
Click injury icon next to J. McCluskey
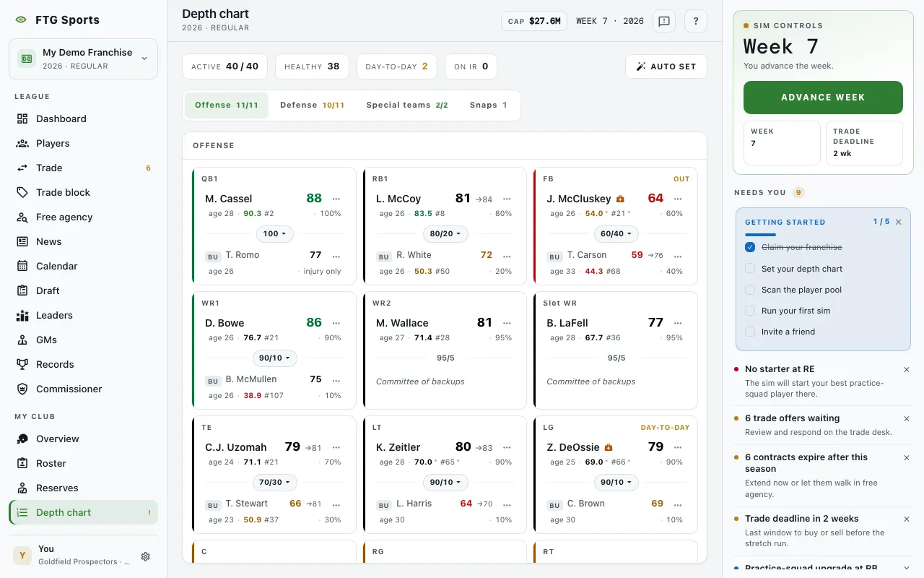pos(619,199)
